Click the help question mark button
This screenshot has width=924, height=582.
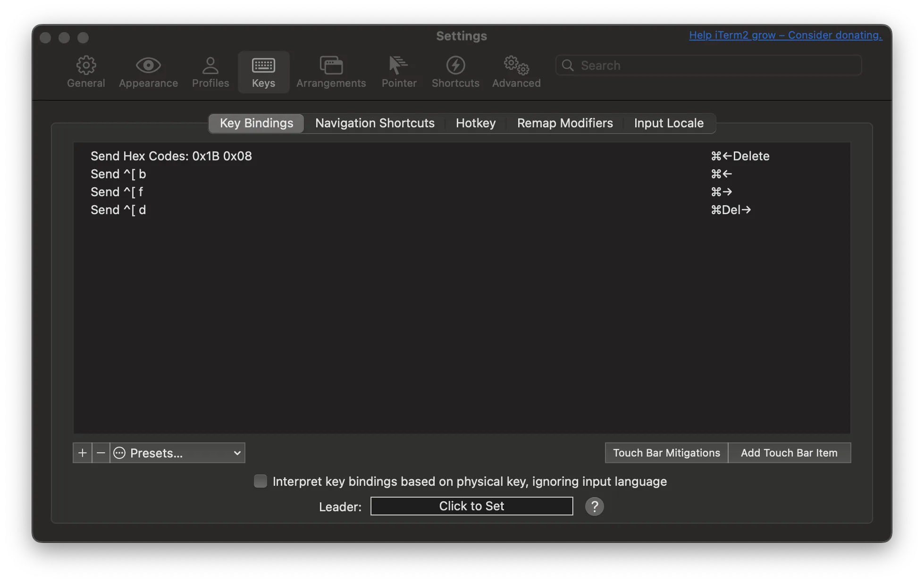pyautogui.click(x=594, y=506)
